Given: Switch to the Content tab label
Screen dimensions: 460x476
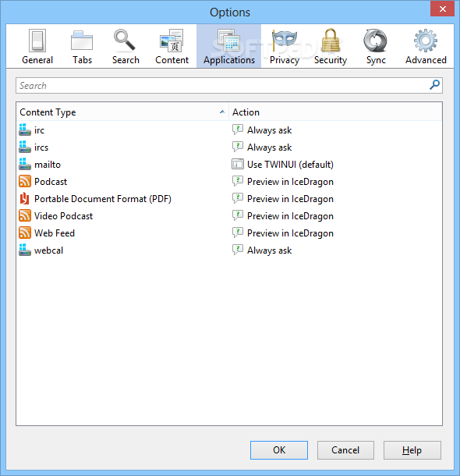Looking at the screenshot, I should pos(172,60).
